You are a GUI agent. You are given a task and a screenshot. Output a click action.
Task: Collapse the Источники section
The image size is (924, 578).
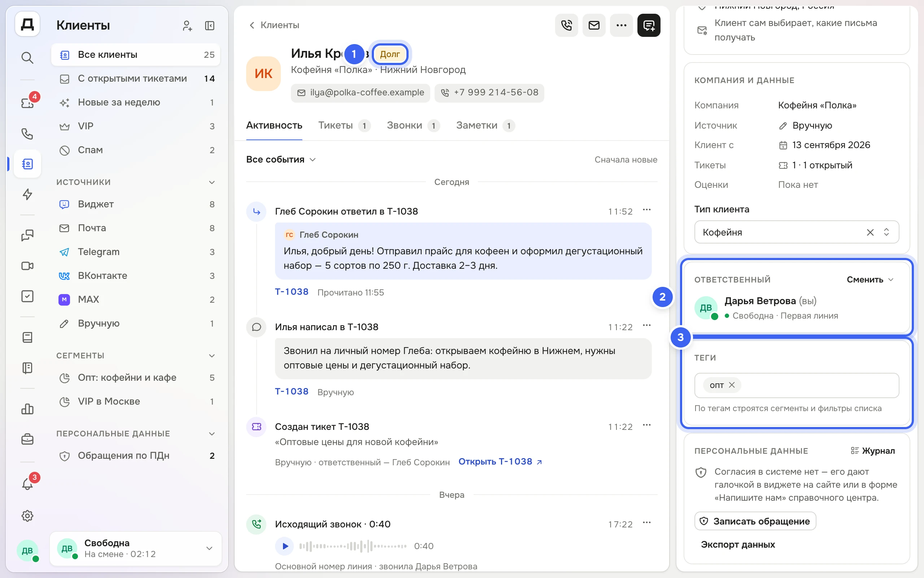pyautogui.click(x=212, y=182)
